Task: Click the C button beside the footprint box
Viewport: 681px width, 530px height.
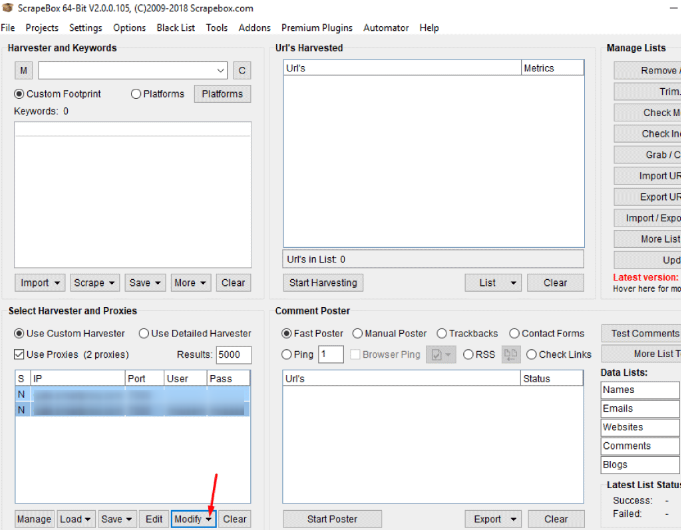Action: pyautogui.click(x=242, y=70)
